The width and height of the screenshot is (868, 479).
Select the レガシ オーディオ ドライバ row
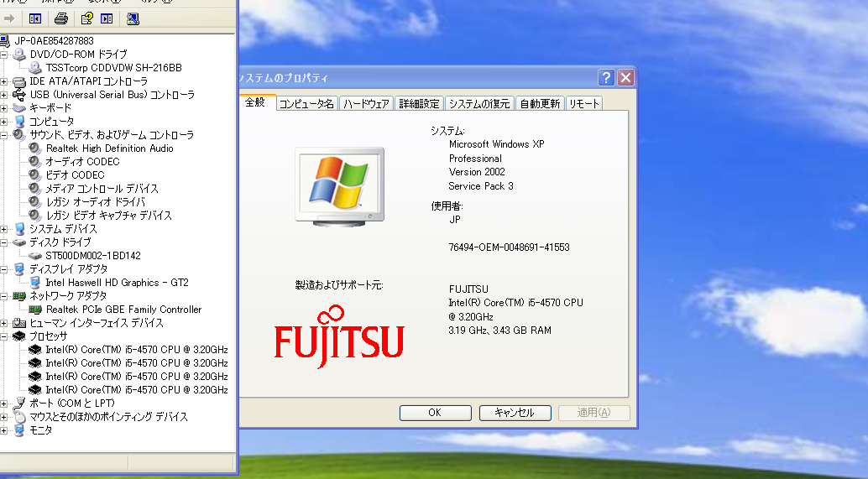pyautogui.click(x=95, y=202)
